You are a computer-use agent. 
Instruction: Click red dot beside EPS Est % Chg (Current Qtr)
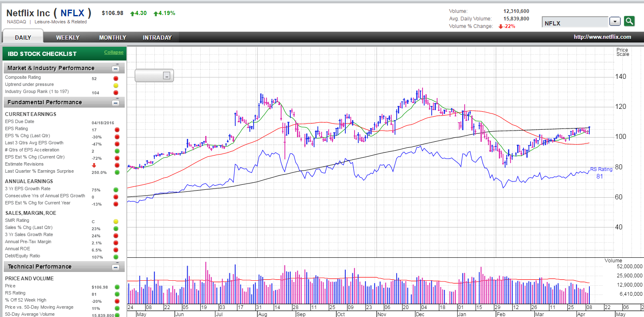click(x=117, y=158)
